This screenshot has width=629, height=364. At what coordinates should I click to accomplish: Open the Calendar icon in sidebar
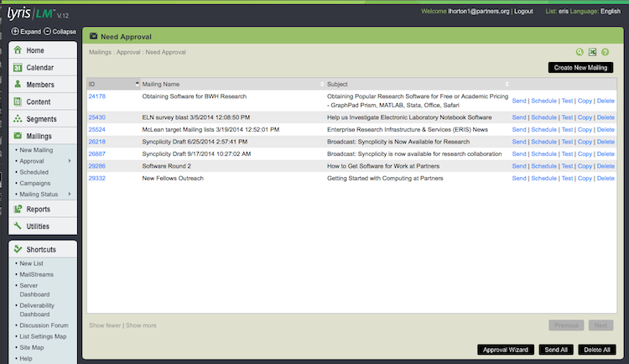click(18, 67)
